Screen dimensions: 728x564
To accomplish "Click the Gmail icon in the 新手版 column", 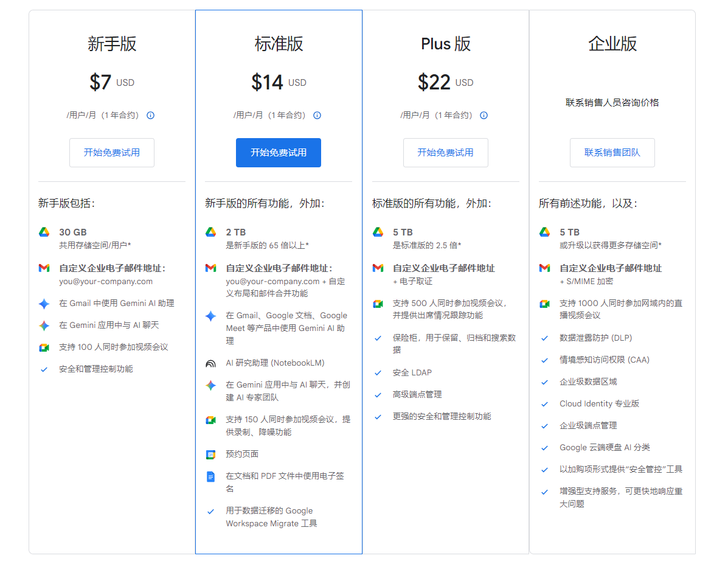I will tap(45, 268).
